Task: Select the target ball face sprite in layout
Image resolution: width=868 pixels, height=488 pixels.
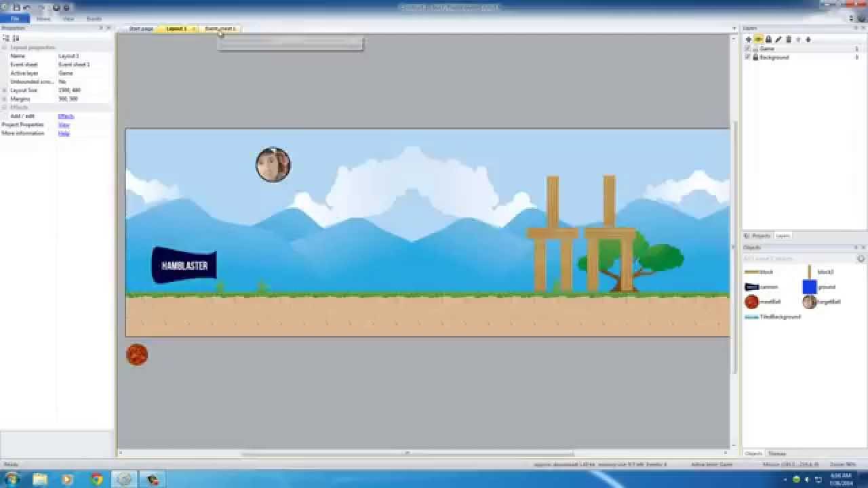Action: point(273,165)
